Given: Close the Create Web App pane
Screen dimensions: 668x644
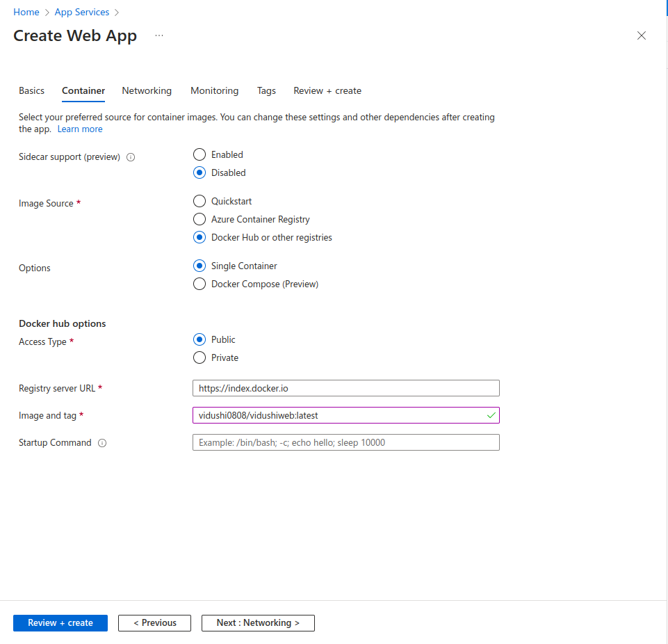Looking at the screenshot, I should coord(641,35).
